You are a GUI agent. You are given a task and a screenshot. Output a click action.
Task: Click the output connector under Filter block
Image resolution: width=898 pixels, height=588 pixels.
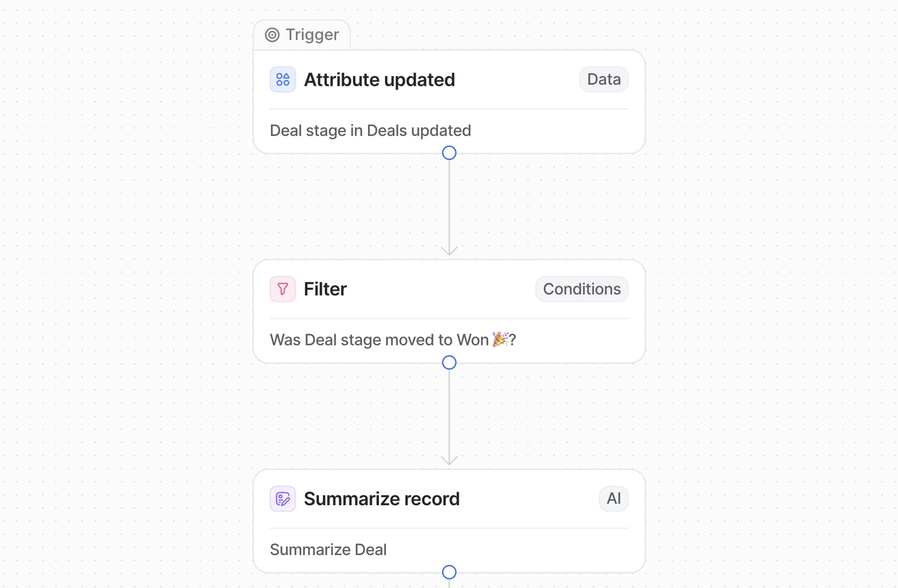point(449,362)
